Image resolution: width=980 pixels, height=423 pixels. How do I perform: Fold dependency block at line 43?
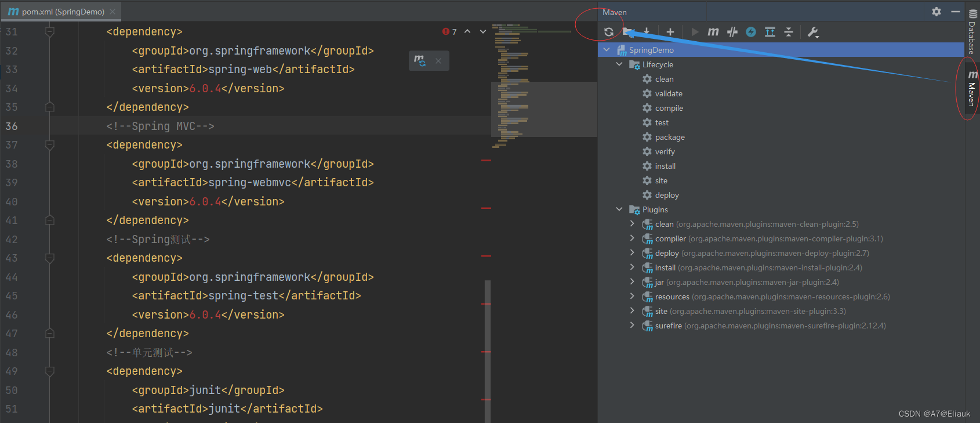pos(50,258)
